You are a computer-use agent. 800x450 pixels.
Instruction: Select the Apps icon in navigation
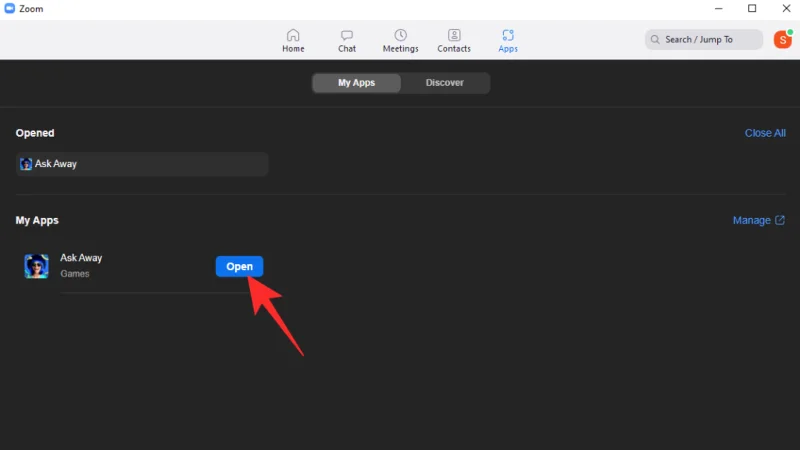point(508,36)
